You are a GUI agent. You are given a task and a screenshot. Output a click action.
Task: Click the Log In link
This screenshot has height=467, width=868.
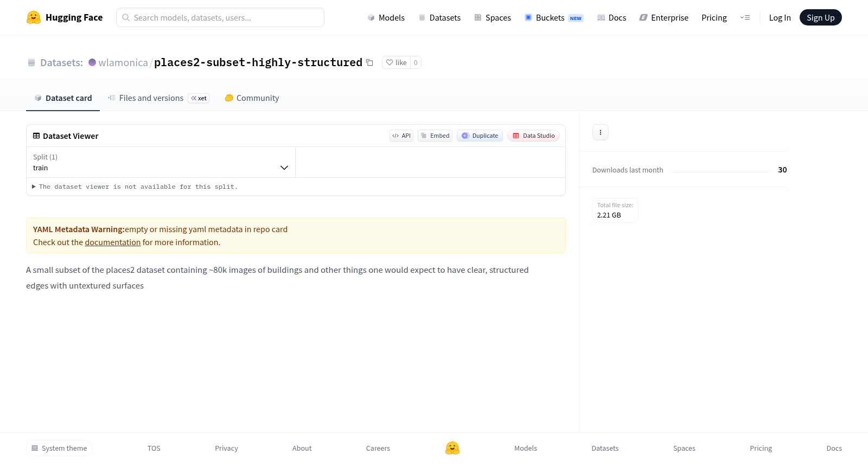[780, 17]
